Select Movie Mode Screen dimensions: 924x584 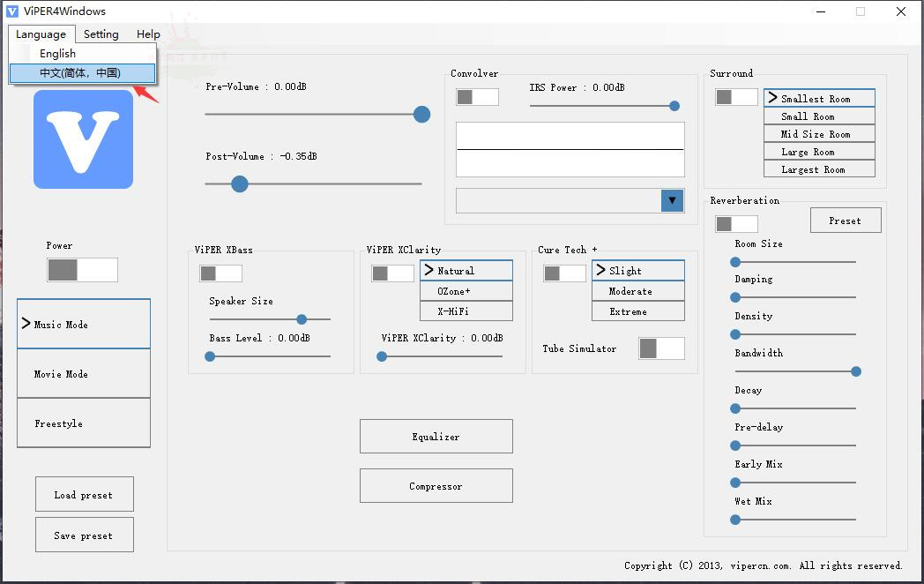(84, 374)
